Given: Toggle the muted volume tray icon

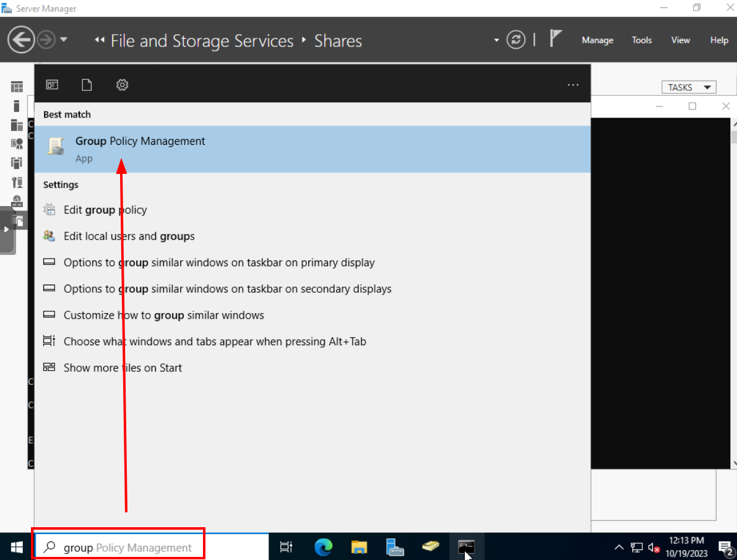Looking at the screenshot, I should pyautogui.click(x=653, y=547).
